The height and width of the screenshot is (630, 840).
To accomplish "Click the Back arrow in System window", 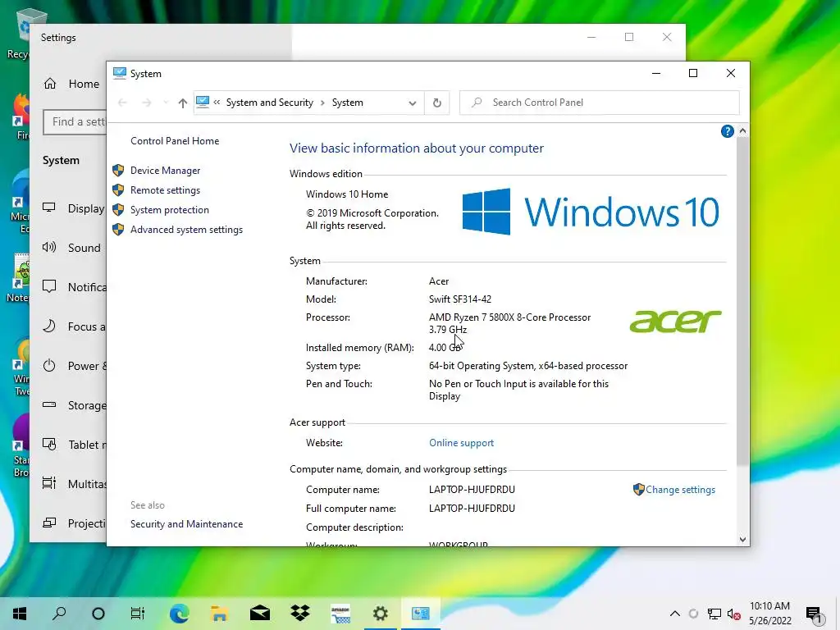I will [122, 103].
